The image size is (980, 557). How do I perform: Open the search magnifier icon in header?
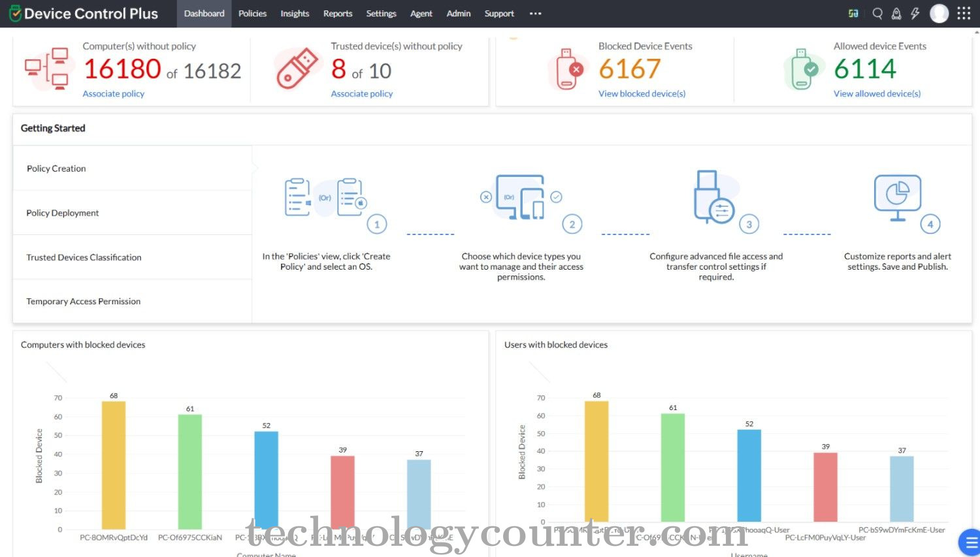coord(877,13)
